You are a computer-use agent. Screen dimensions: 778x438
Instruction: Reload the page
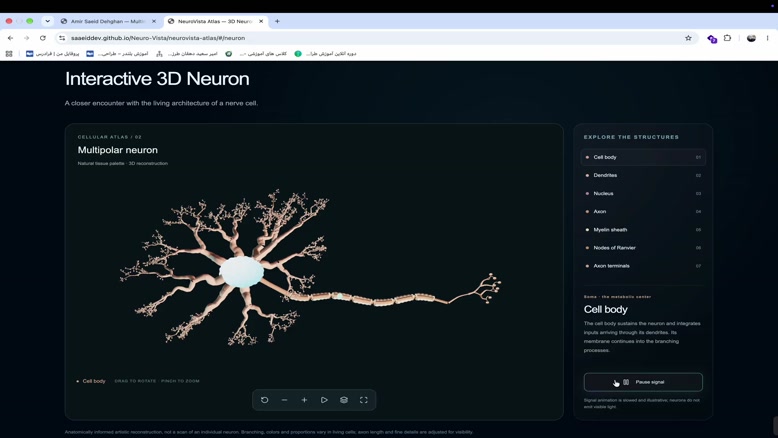(x=43, y=38)
